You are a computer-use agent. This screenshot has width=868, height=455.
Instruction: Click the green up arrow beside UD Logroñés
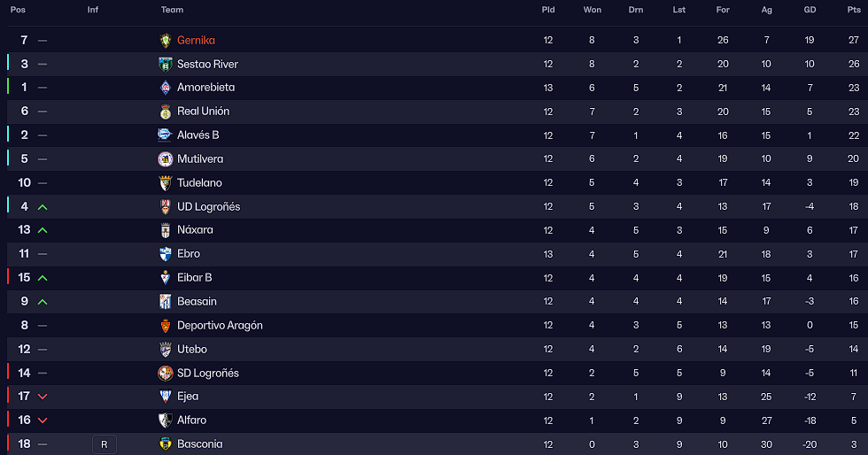tap(43, 207)
